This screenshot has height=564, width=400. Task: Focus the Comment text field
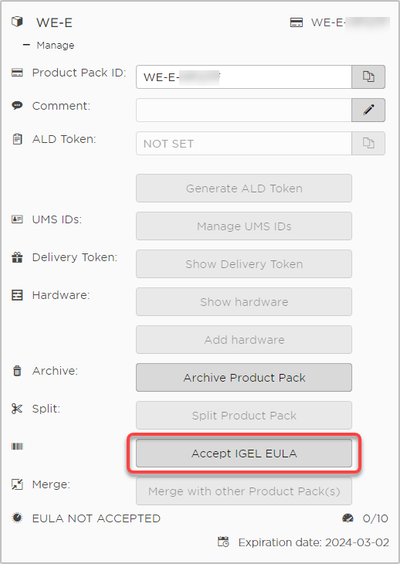(244, 110)
